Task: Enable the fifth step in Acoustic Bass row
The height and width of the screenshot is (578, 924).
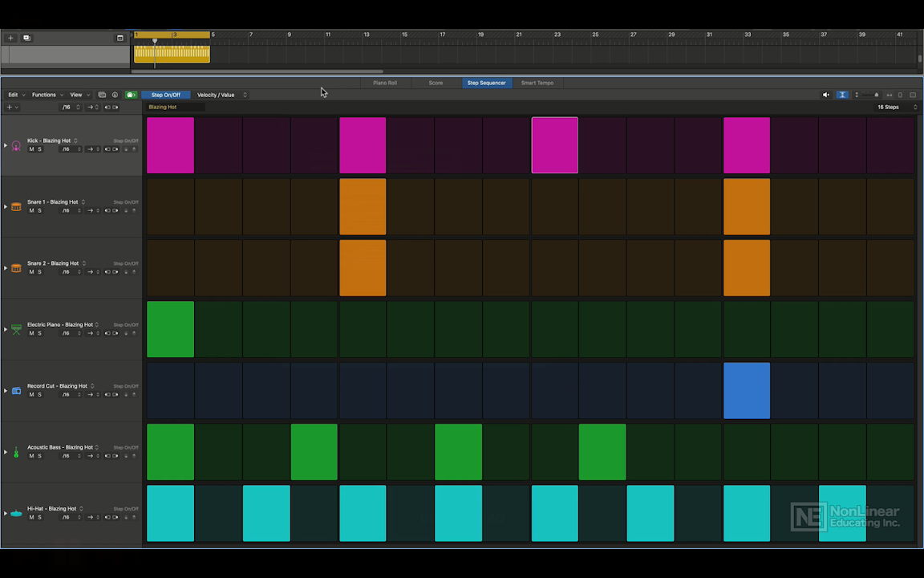Action: coord(363,452)
